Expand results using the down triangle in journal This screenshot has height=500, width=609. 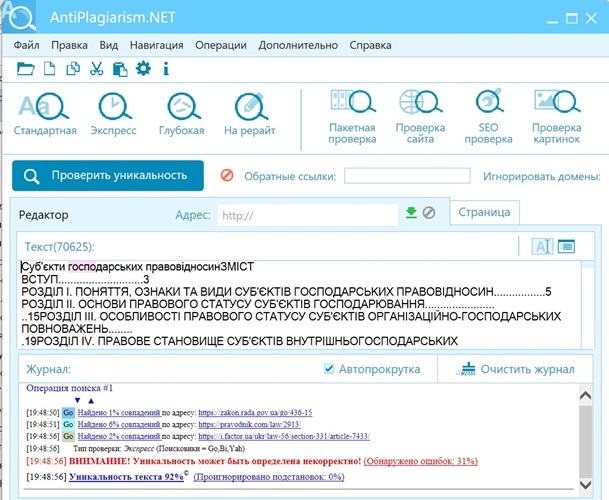[77, 401]
